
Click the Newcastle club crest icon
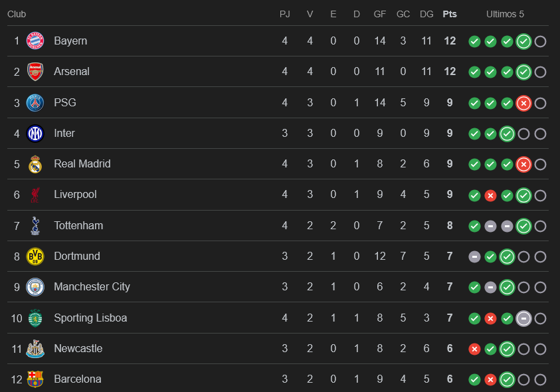[x=35, y=349]
